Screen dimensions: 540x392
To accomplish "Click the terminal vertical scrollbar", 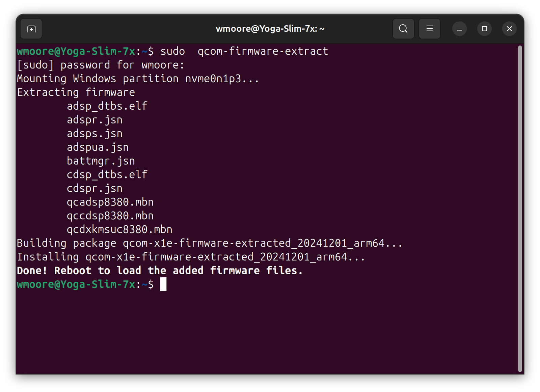I will 520,209.
